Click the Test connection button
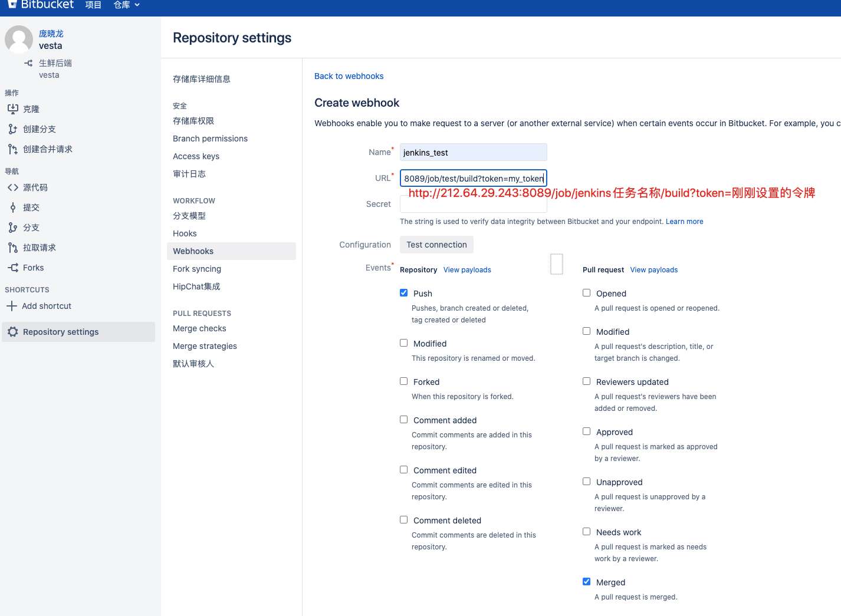The height and width of the screenshot is (616, 841). (x=436, y=245)
